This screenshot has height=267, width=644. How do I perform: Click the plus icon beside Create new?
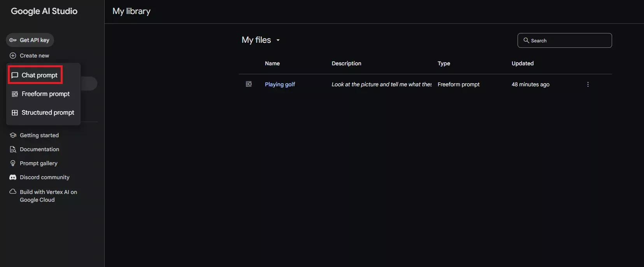pos(13,56)
